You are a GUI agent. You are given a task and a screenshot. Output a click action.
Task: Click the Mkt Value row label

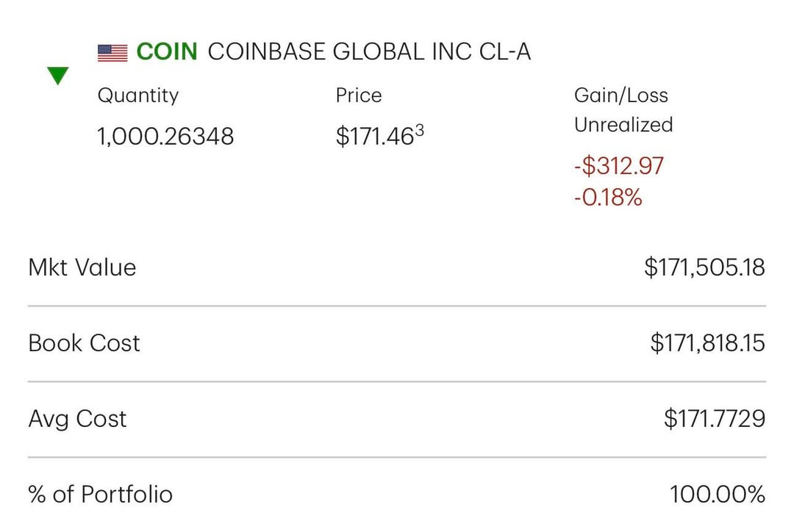coord(82,267)
